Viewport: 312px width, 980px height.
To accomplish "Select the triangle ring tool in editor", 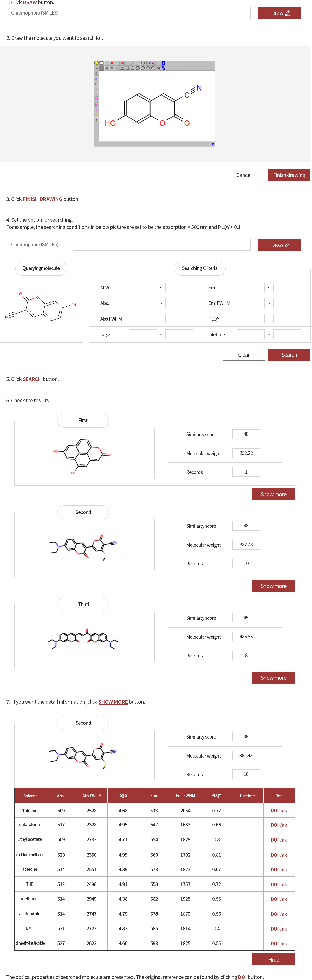I will (122, 68).
